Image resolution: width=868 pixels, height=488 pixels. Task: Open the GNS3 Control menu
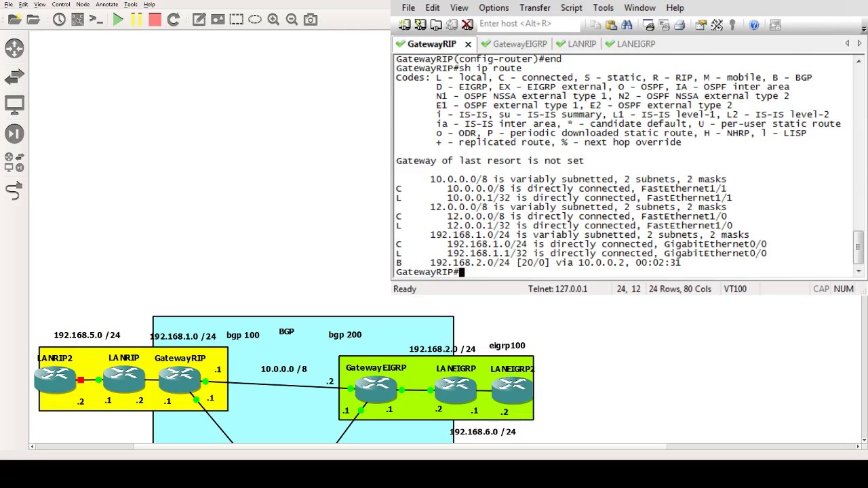coord(61,5)
